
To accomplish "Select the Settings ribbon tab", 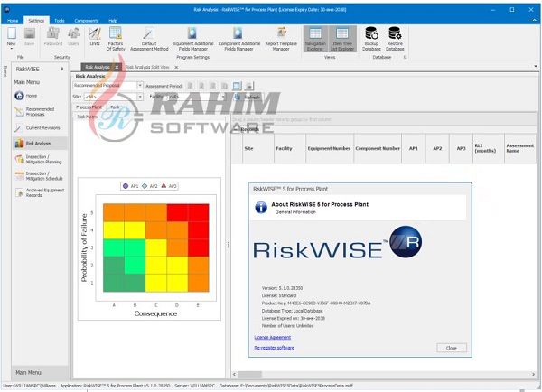I will (36, 21).
